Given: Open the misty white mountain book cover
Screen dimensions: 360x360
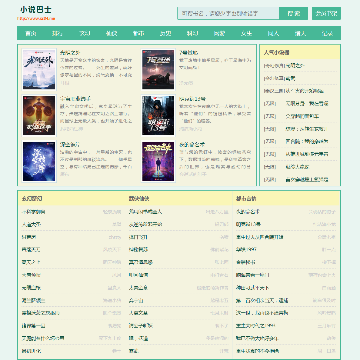Looking at the screenshot, I should click(x=39, y=69).
